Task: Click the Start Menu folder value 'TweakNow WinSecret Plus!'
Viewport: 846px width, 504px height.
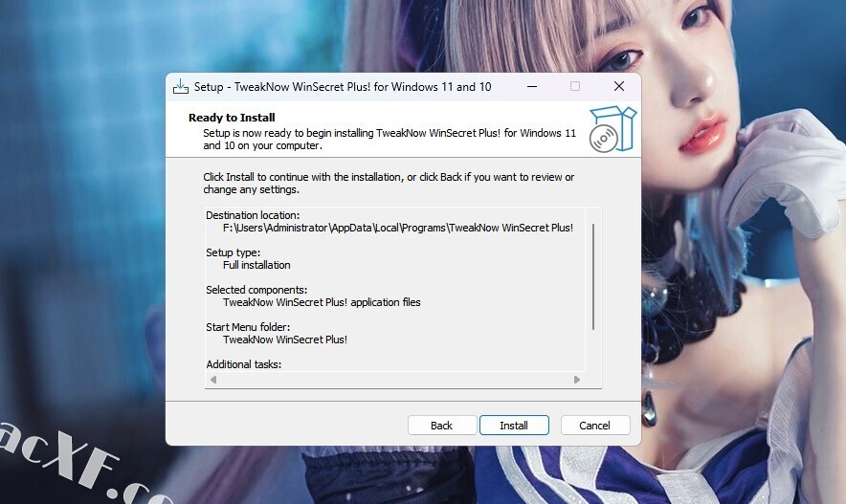Action: click(285, 340)
